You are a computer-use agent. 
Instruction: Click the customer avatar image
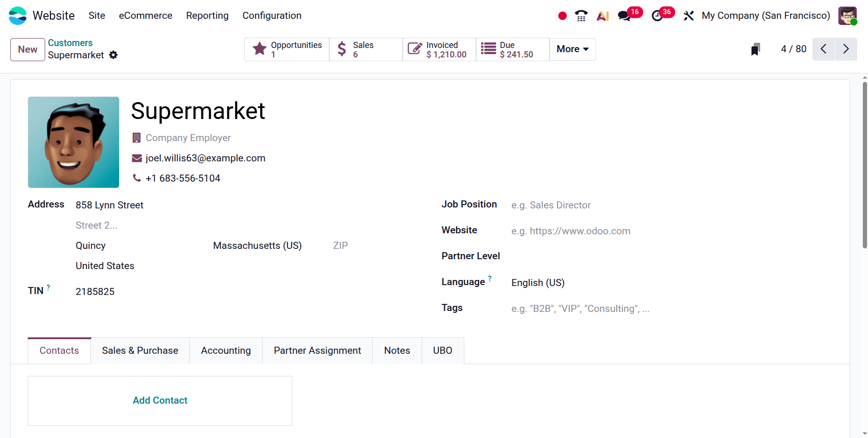pos(73,142)
